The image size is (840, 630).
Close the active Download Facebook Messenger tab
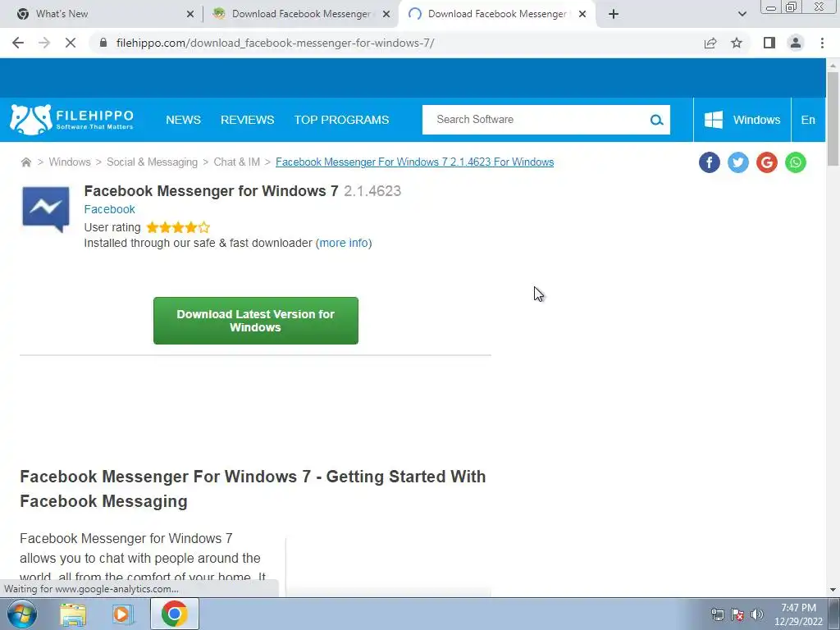[x=582, y=14]
